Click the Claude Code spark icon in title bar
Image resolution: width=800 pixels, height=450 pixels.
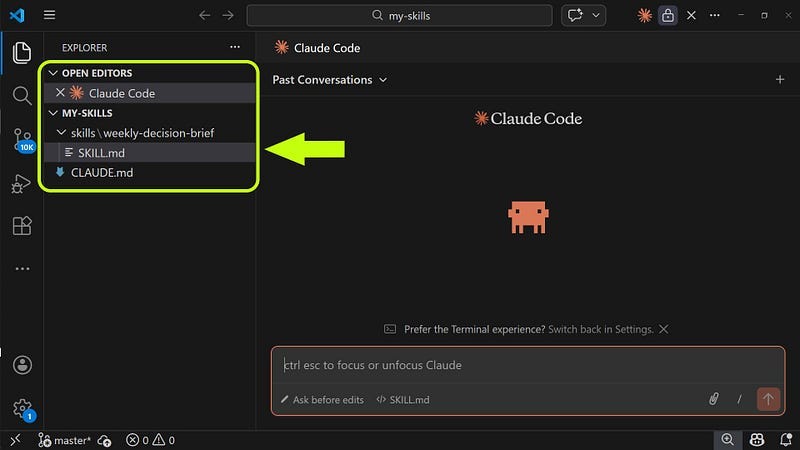(x=644, y=15)
